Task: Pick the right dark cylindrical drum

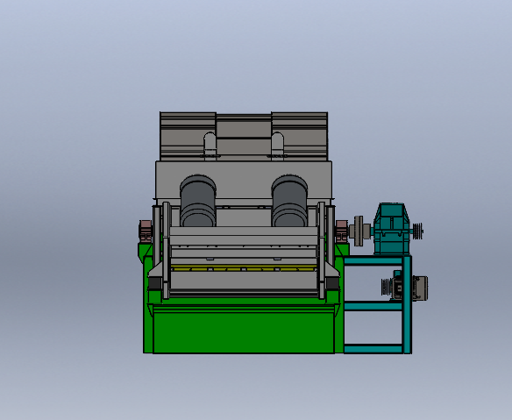Action: pos(289,201)
